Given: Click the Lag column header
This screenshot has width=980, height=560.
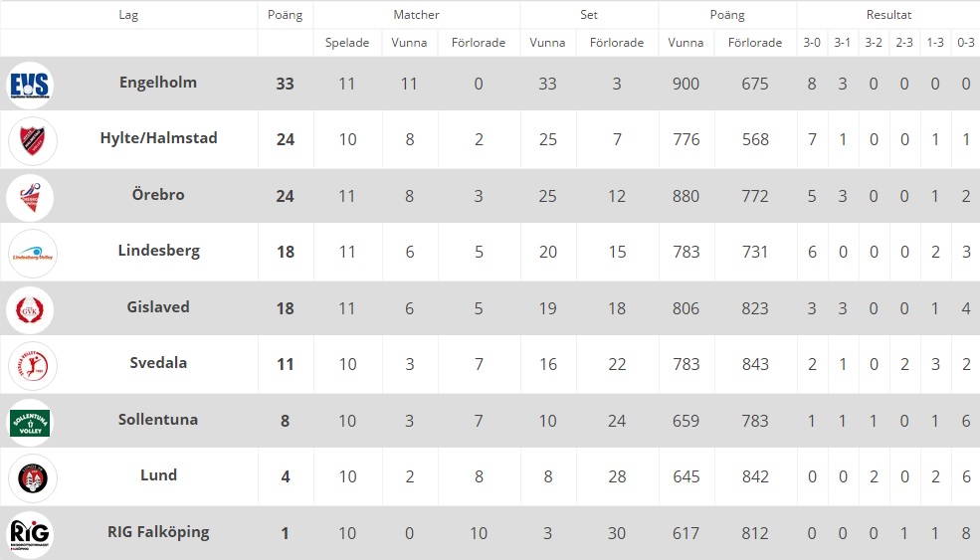Looking at the screenshot, I should pos(128,15).
